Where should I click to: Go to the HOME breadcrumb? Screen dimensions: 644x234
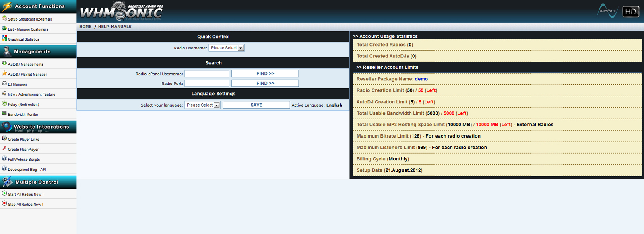[x=85, y=27]
